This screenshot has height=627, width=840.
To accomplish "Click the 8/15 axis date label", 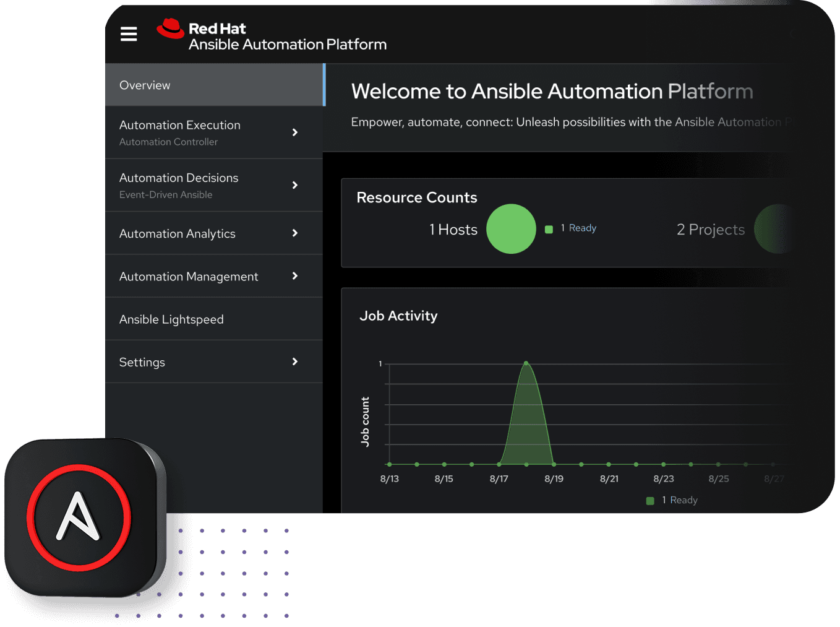I will 444,478.
